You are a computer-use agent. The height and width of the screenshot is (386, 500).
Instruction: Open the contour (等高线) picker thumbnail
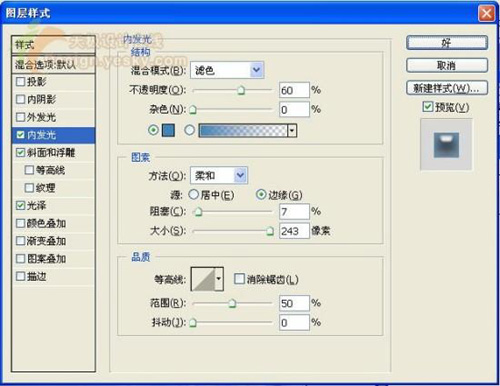(x=203, y=279)
